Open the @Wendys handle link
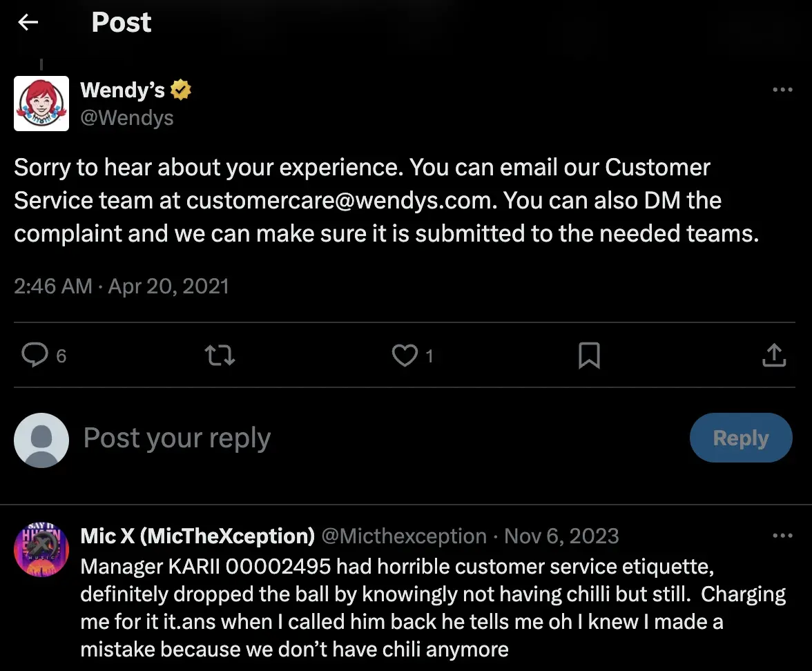 [x=126, y=117]
